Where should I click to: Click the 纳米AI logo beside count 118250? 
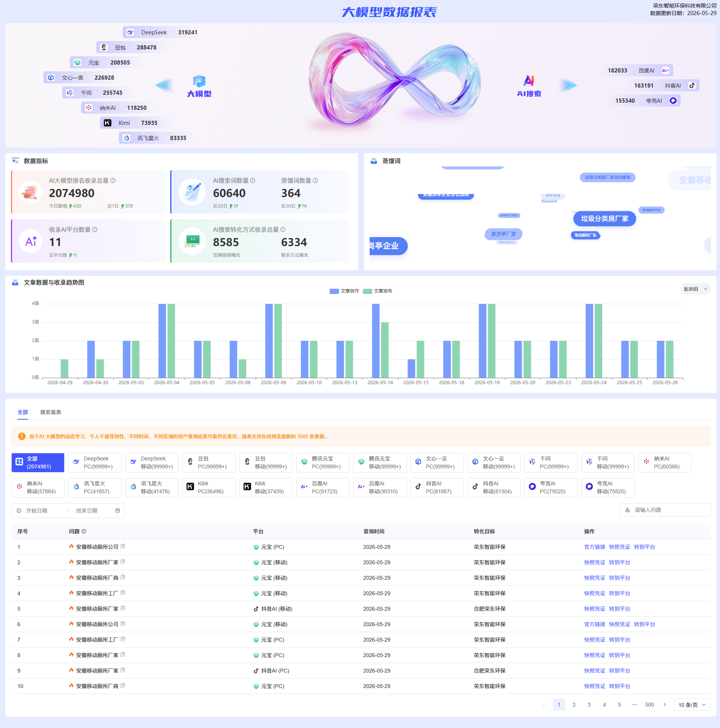pyautogui.click(x=89, y=108)
